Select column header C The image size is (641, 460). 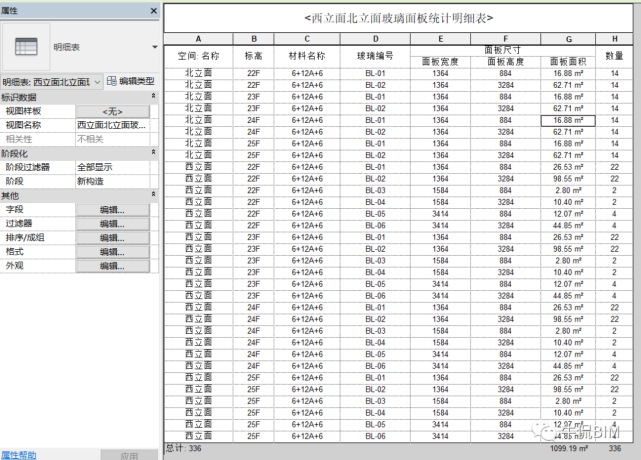(x=307, y=39)
